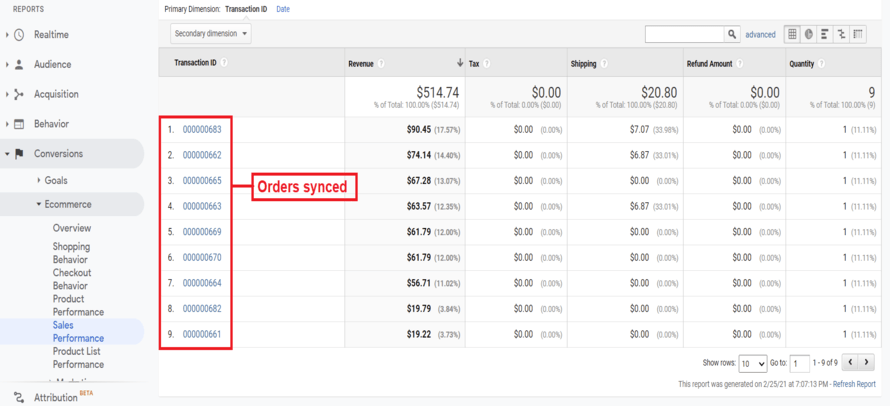Click the Audience person icon

pyautogui.click(x=19, y=65)
